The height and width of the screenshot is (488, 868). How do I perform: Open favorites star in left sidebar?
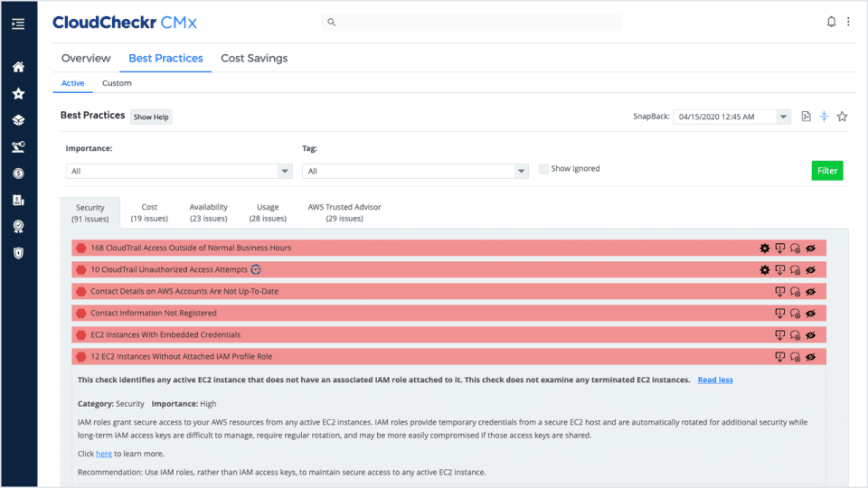tap(18, 93)
